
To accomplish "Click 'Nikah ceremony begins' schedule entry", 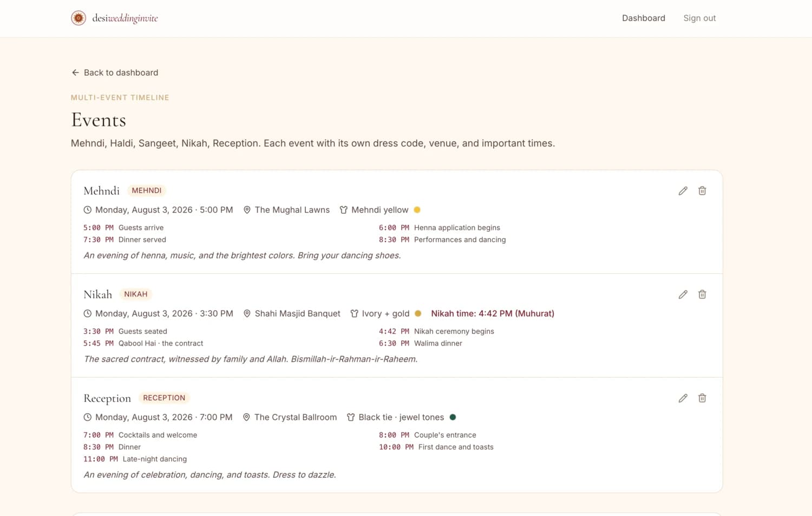I will [454, 332].
